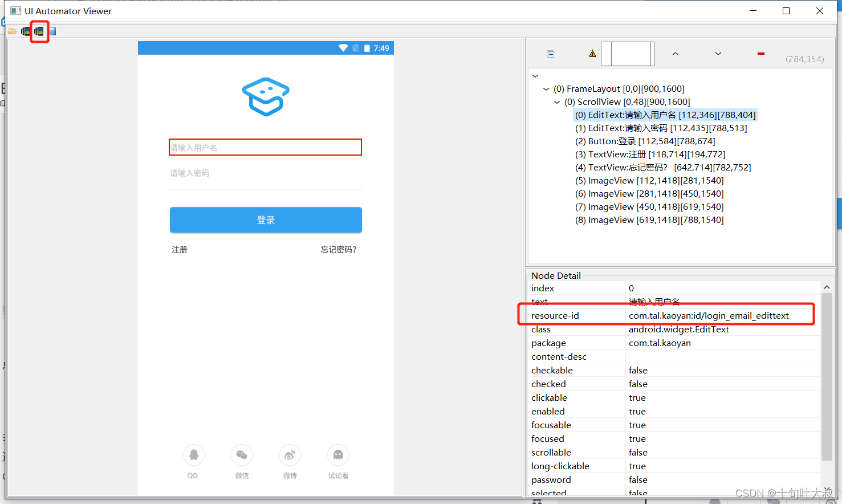Click the blue save floppy disk icon

coord(52,31)
